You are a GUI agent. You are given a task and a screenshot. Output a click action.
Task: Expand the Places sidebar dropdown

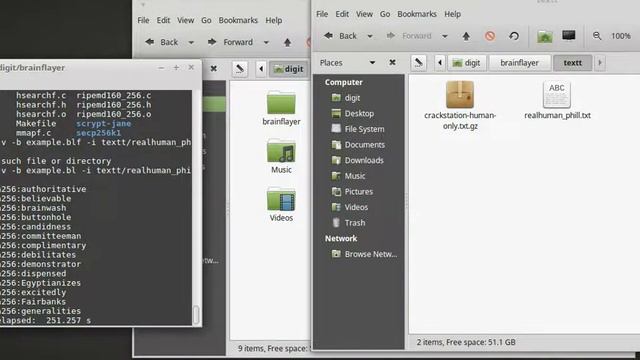pyautogui.click(x=372, y=63)
